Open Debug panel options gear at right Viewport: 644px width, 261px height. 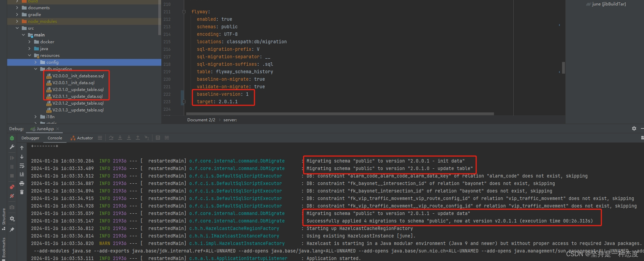[x=634, y=128]
